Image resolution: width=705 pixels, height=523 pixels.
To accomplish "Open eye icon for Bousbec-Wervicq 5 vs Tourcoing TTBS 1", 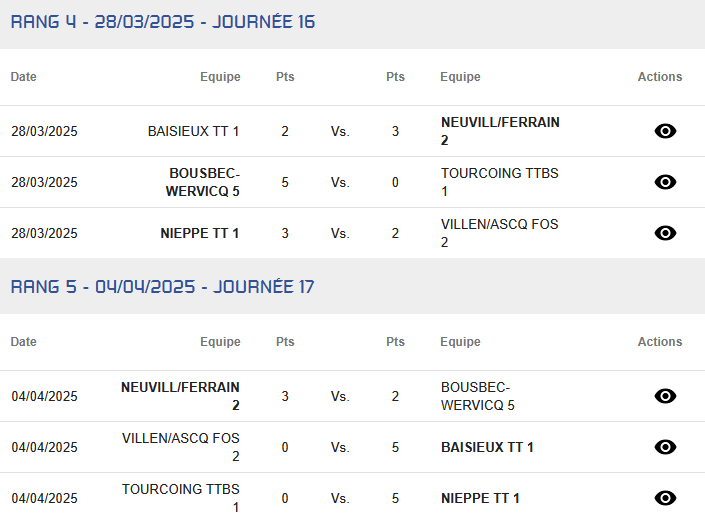I will 665,182.
